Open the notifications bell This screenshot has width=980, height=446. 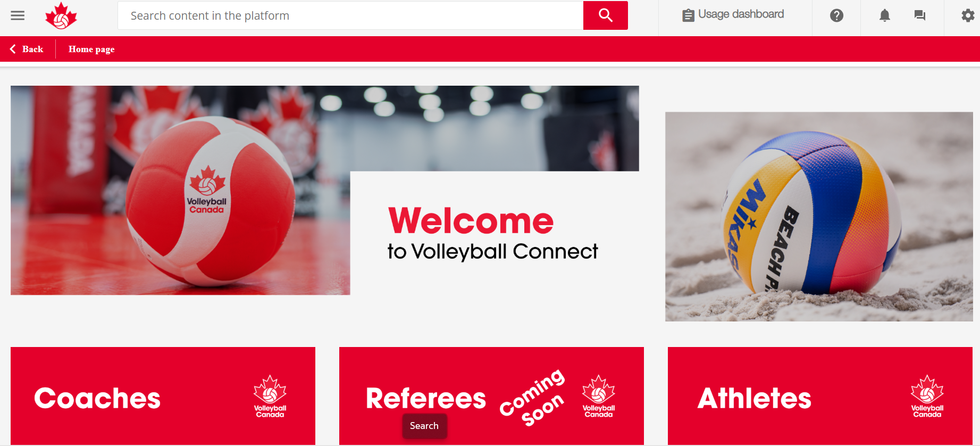(x=884, y=15)
